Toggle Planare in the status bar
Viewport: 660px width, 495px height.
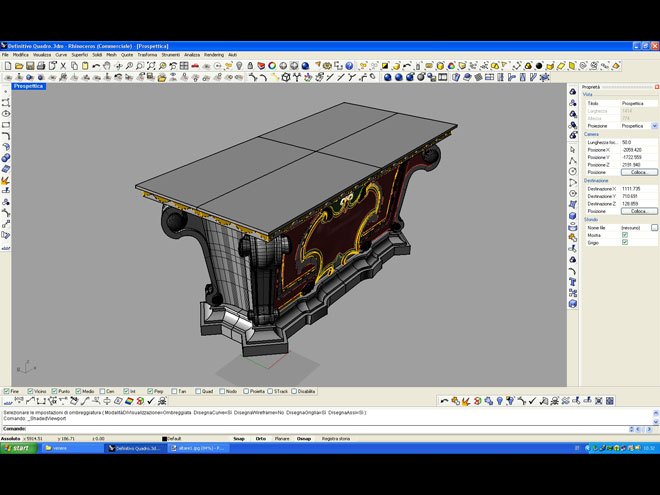coord(282,439)
